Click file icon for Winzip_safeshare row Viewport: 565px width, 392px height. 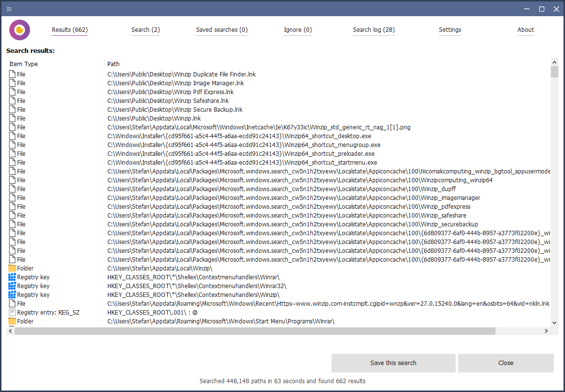click(x=12, y=215)
